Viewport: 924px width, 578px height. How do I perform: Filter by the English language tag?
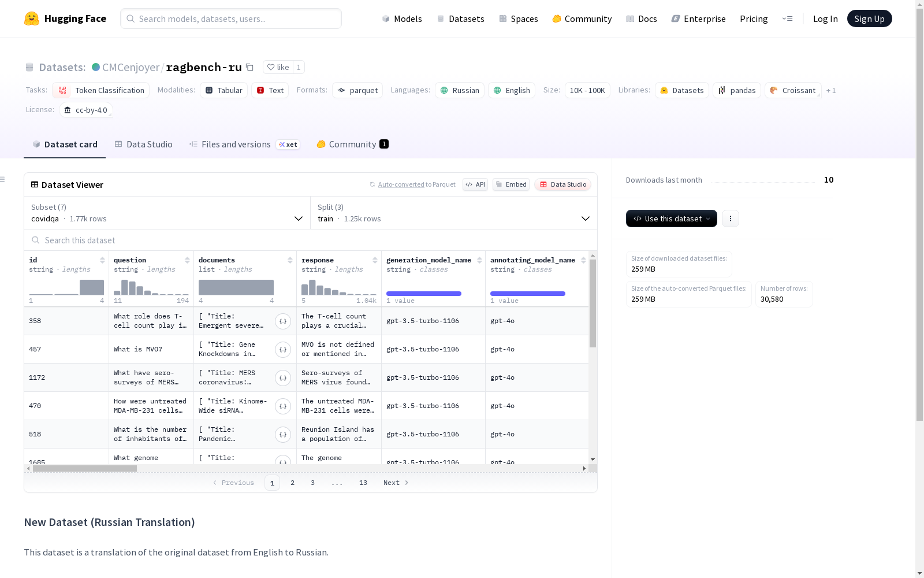[512, 90]
